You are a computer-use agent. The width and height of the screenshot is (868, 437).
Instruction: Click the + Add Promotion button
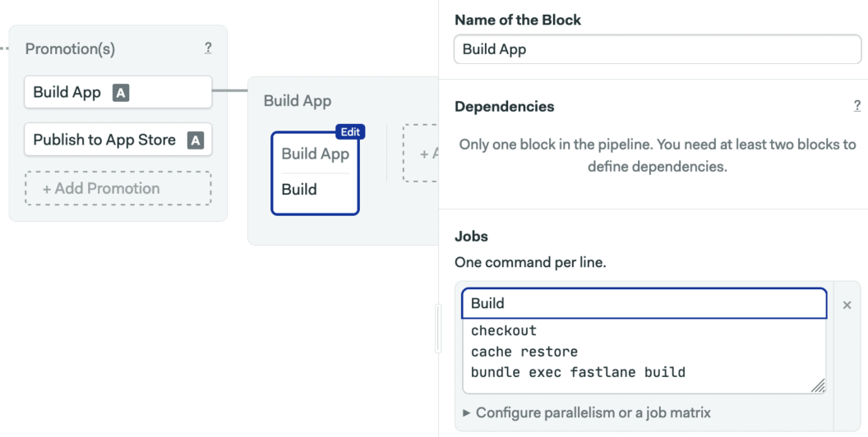(x=118, y=188)
